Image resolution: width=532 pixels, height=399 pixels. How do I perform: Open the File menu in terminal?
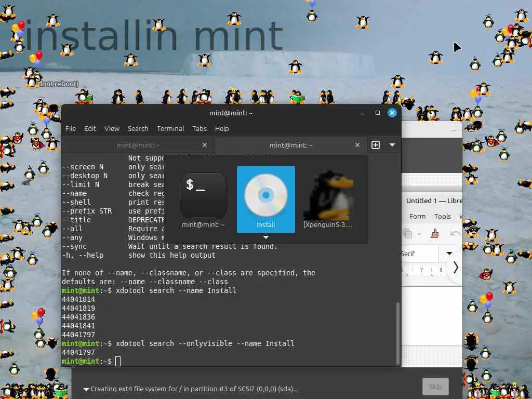[71, 129]
